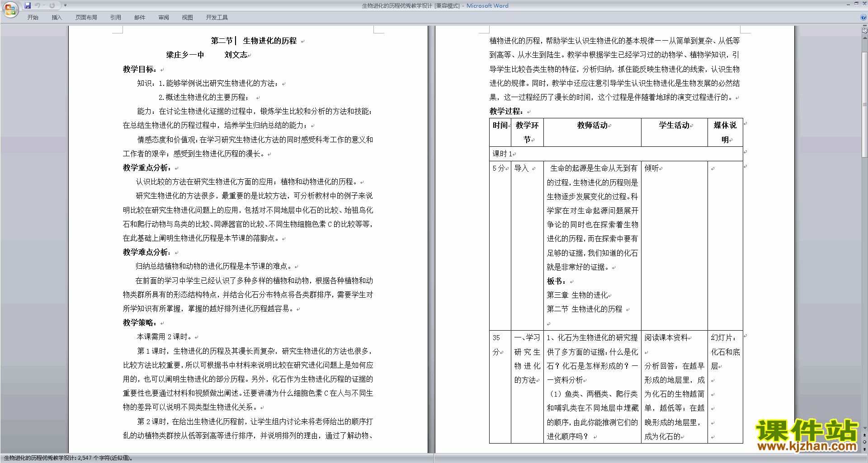868x463 pixels.
Task: Click the vertical scrollbar thumb
Action: click(x=864, y=104)
